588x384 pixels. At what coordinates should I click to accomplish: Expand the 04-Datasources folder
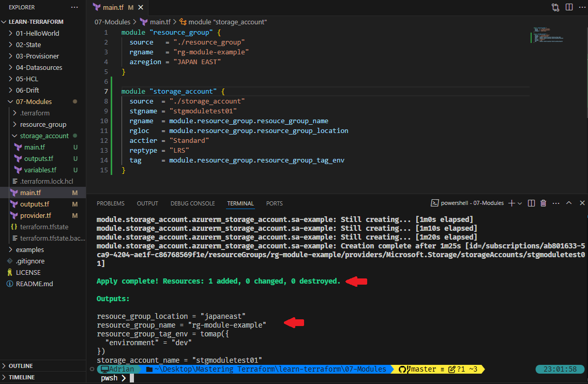point(10,68)
